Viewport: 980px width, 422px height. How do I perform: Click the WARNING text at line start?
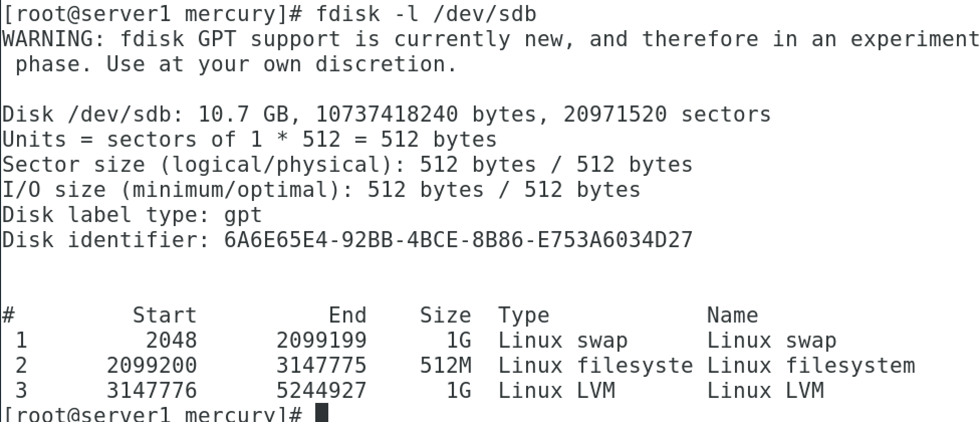(54, 39)
